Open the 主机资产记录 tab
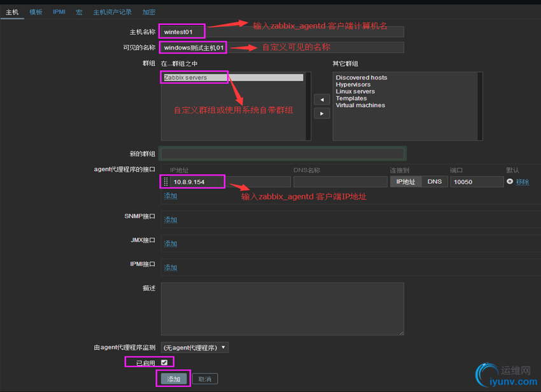 112,12
